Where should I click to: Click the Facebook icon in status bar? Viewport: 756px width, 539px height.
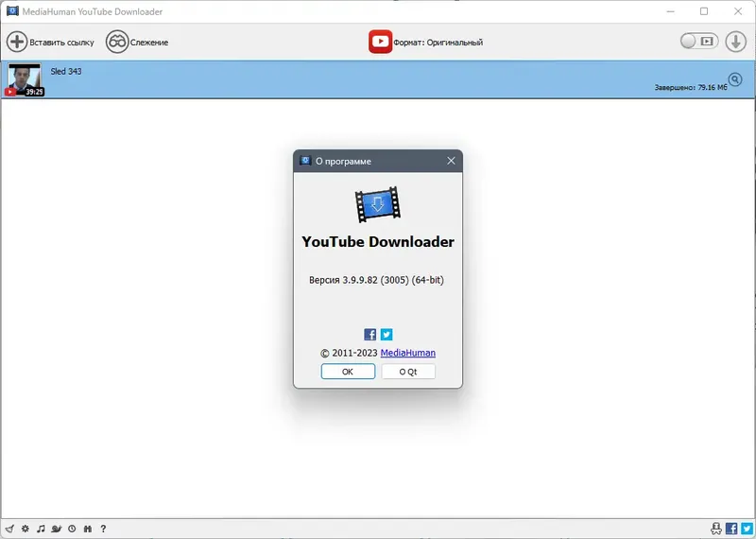click(x=731, y=529)
